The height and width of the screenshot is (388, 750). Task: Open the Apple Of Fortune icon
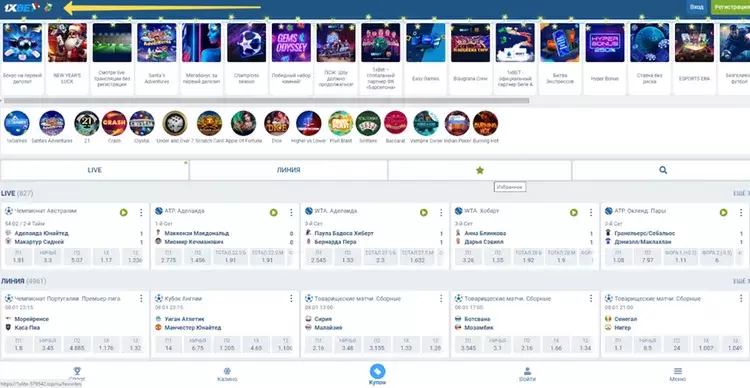pyautogui.click(x=243, y=123)
